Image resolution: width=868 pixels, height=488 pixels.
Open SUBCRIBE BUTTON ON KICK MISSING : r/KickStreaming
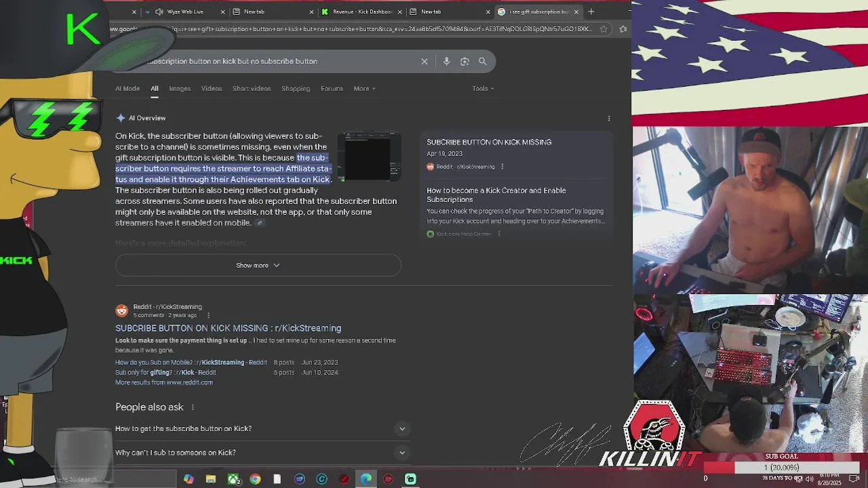pyautogui.click(x=228, y=328)
